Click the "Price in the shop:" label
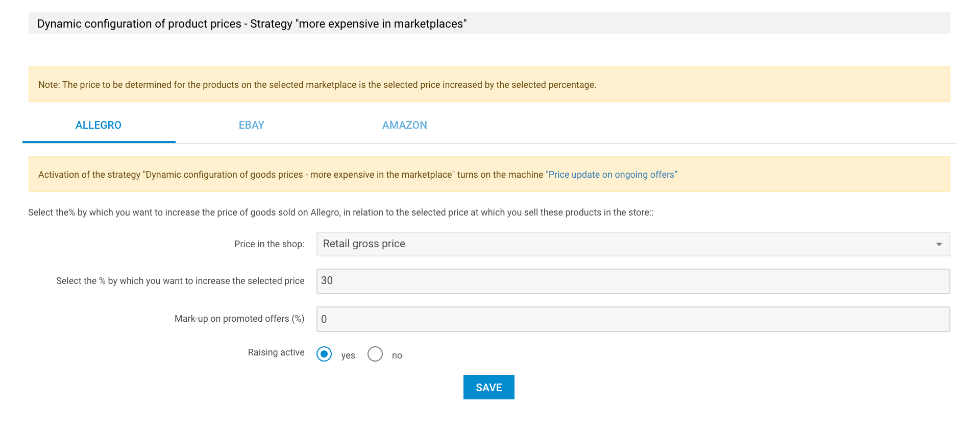The image size is (980, 429). point(269,244)
